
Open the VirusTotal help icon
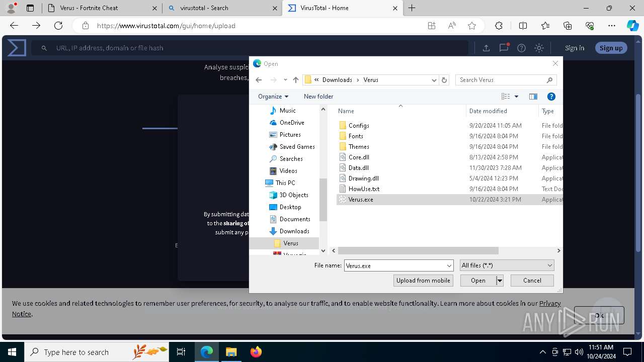click(522, 48)
